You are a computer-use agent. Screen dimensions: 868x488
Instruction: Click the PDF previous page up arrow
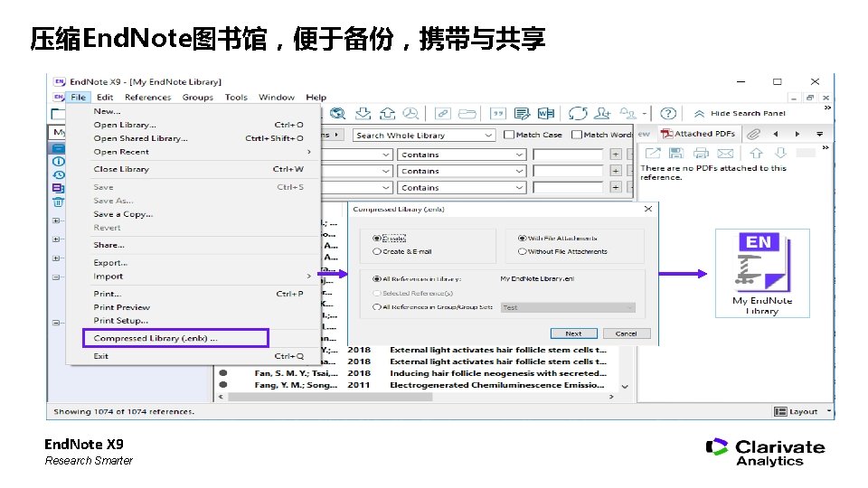pos(756,153)
